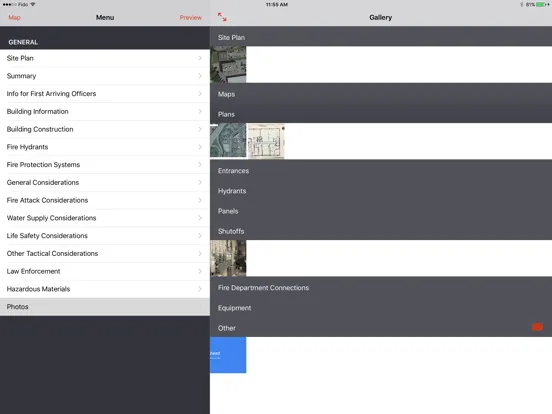
Task: Open Site Plan menu row
Action: click(x=105, y=58)
